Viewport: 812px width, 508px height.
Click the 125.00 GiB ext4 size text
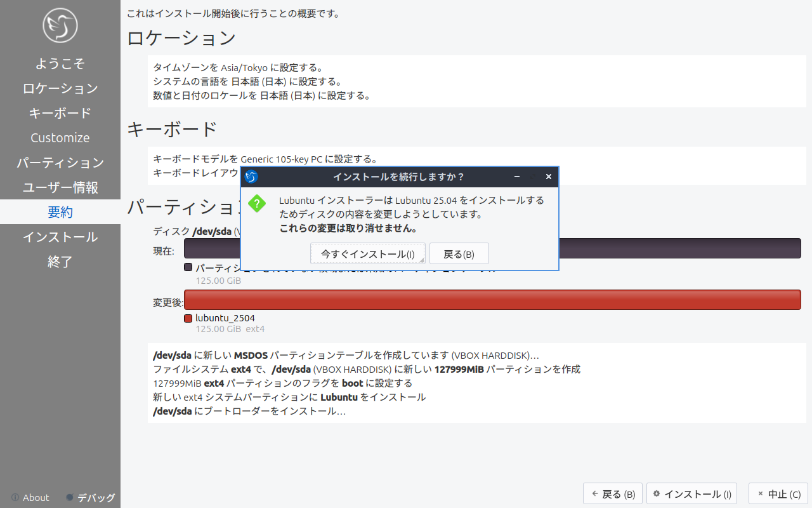[230, 329]
